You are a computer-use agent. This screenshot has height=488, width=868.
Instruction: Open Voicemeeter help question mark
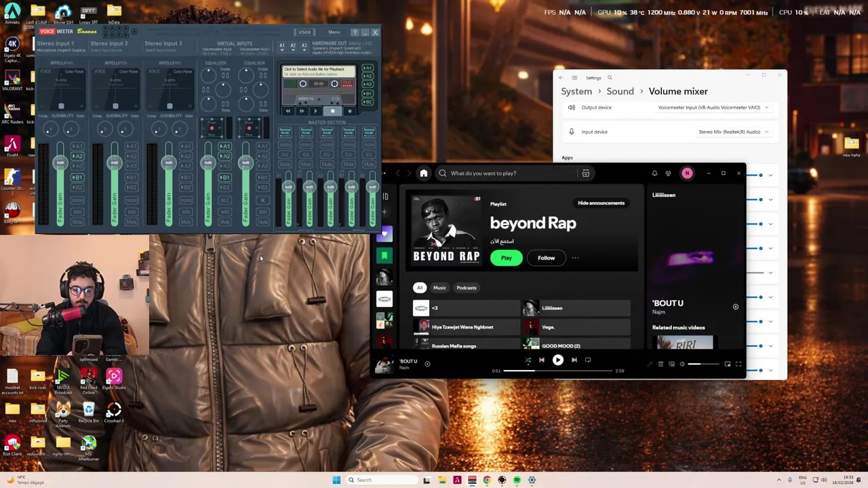355,32
